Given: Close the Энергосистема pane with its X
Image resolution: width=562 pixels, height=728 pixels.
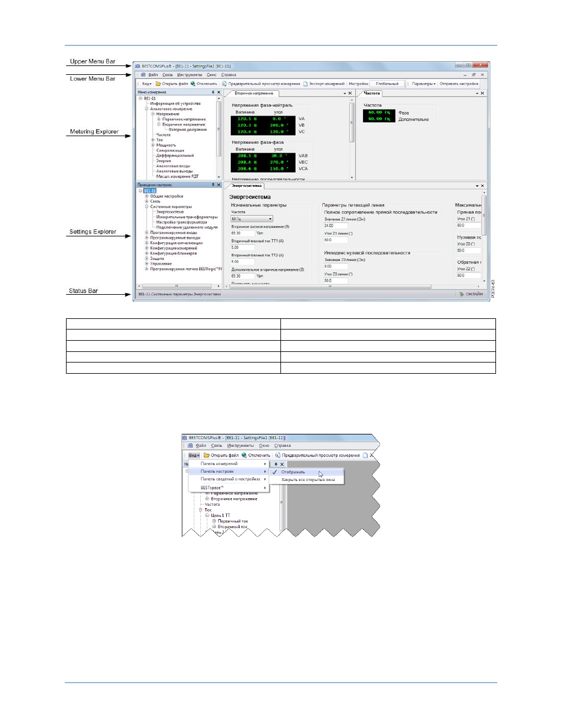Looking at the screenshot, I should coord(482,186).
